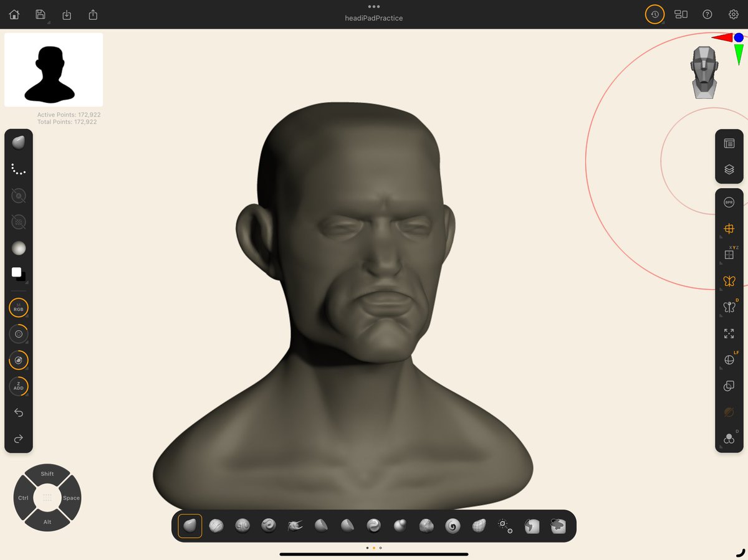Open the material sphere picker
The image size is (748, 560).
(19, 248)
